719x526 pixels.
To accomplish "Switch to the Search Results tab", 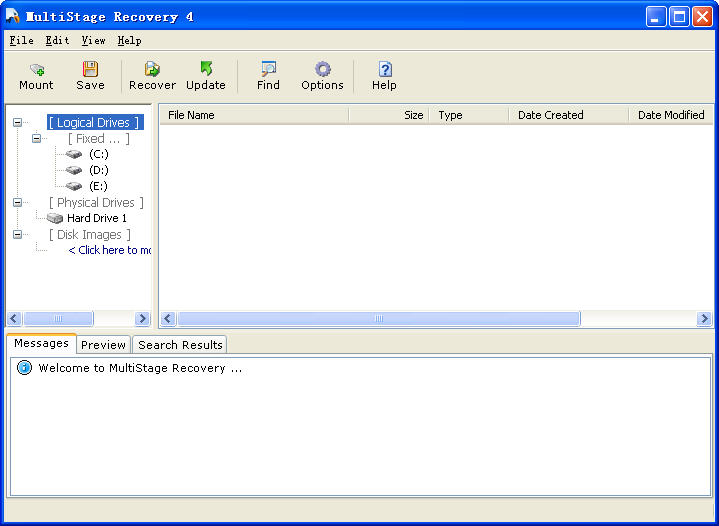I will [180, 345].
